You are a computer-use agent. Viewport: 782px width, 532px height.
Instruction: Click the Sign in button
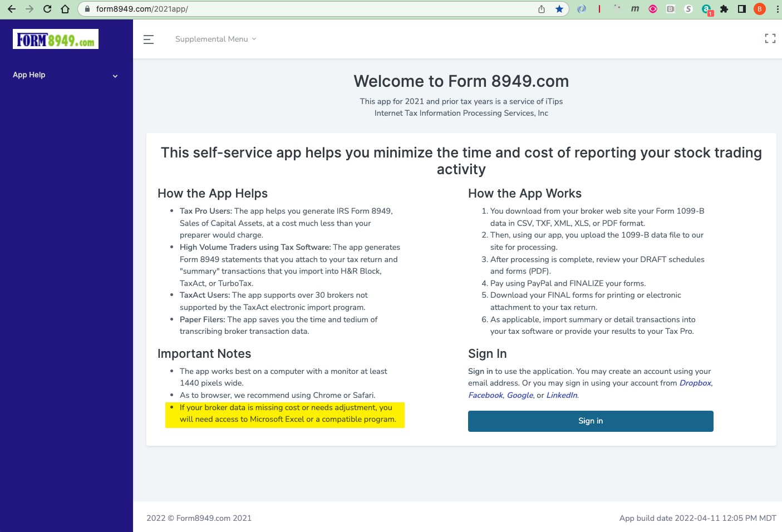click(x=591, y=421)
